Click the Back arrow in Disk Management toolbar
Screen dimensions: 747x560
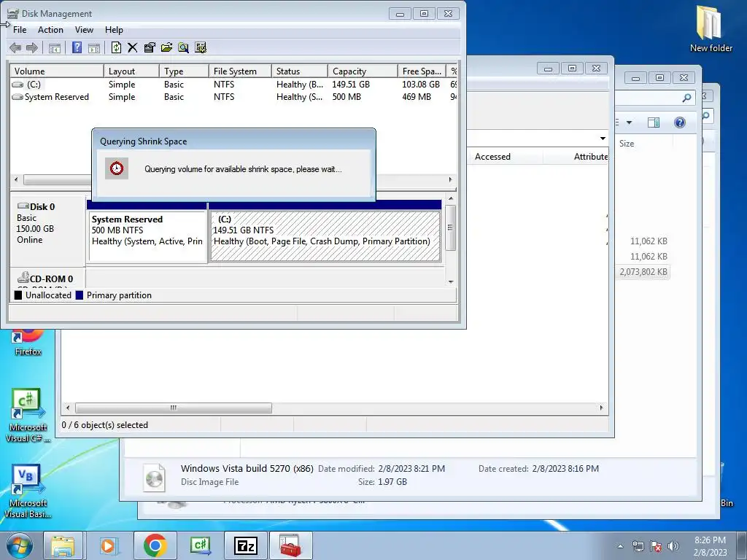[x=15, y=47]
